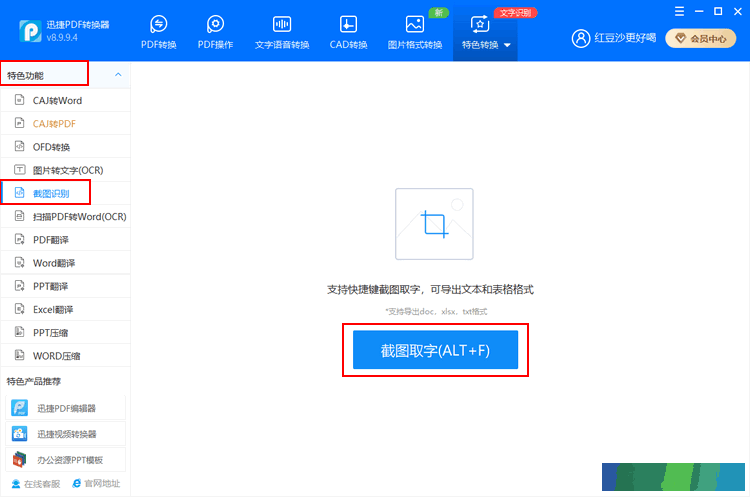This screenshot has width=750, height=497.
Task: Select PPT压缩 in the sidebar
Action: coord(66,332)
